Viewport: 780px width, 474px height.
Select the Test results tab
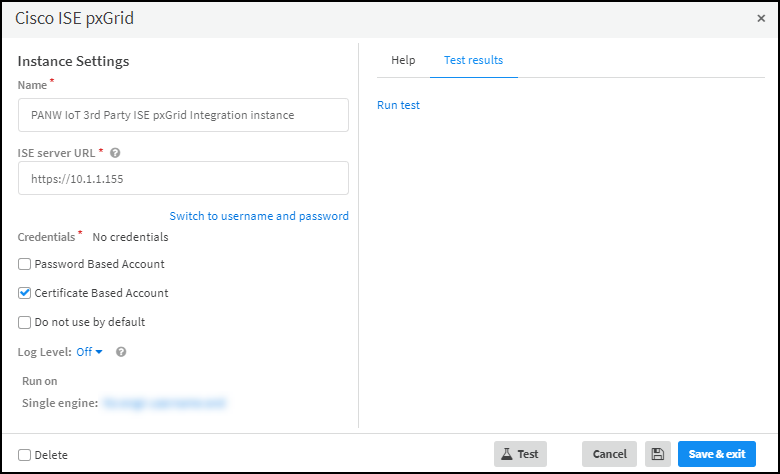(473, 60)
